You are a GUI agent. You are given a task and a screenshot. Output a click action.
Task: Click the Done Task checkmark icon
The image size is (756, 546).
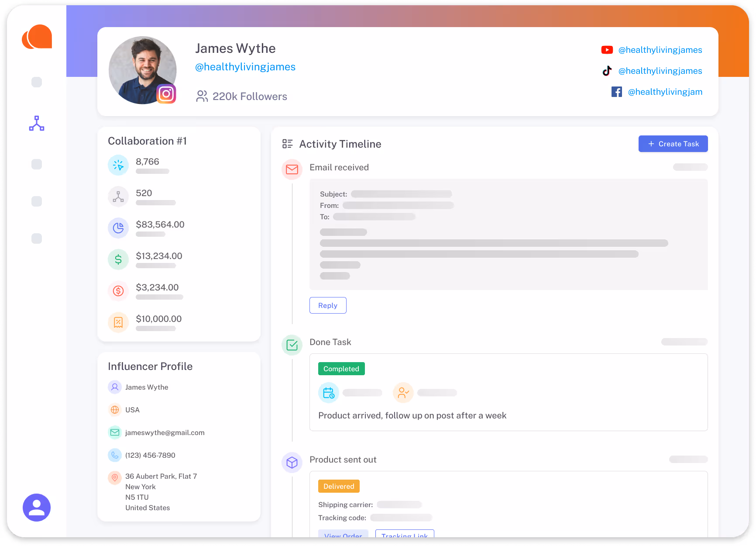coord(292,345)
